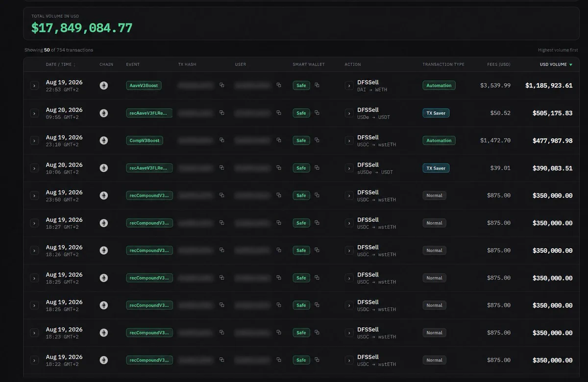
Task: Click the Transaction Type column header
Action: click(443, 64)
